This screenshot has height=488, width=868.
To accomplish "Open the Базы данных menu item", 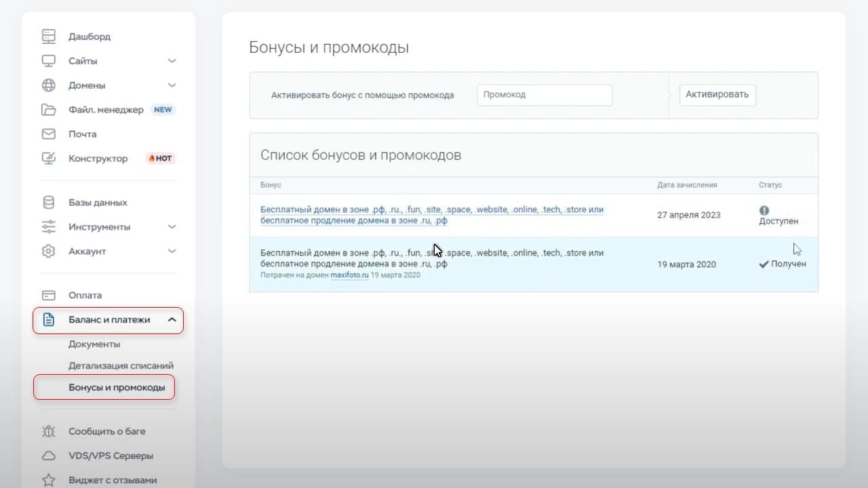I will 98,203.
